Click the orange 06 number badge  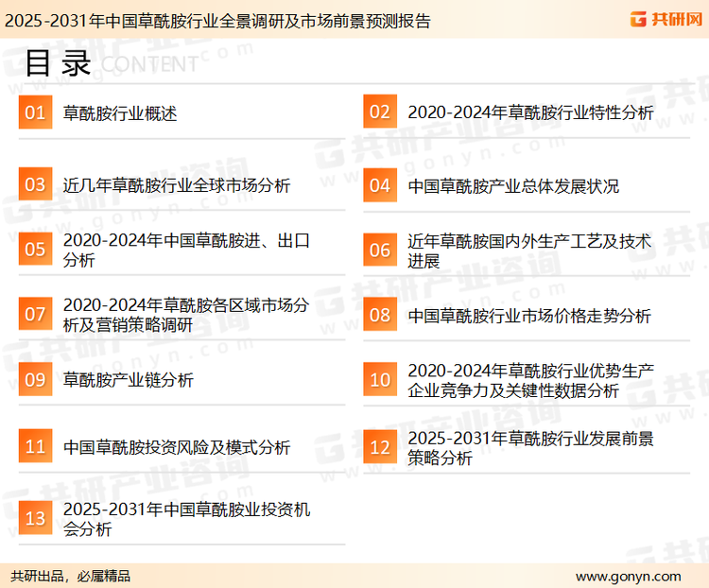click(x=380, y=250)
